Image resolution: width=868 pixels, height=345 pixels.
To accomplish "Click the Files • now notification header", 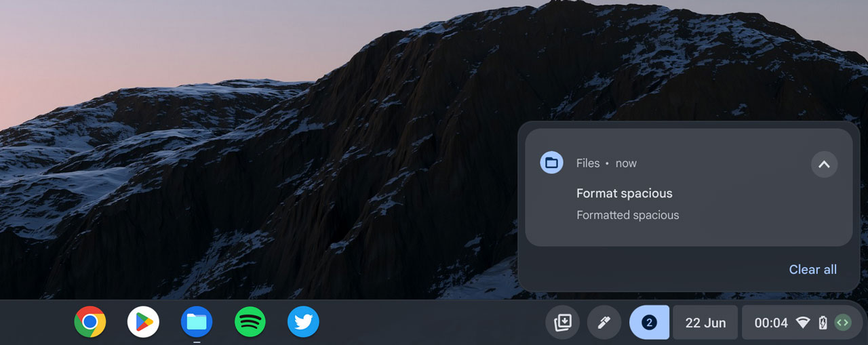I will (x=606, y=163).
